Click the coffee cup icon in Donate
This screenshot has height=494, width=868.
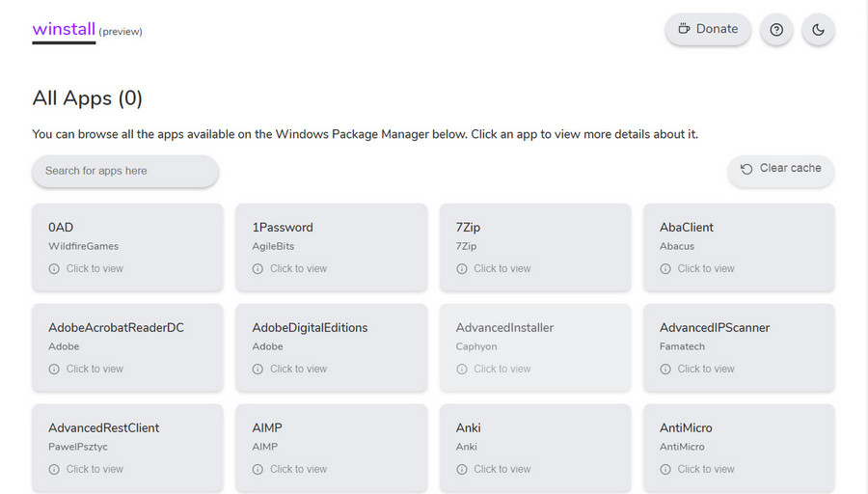tap(684, 29)
